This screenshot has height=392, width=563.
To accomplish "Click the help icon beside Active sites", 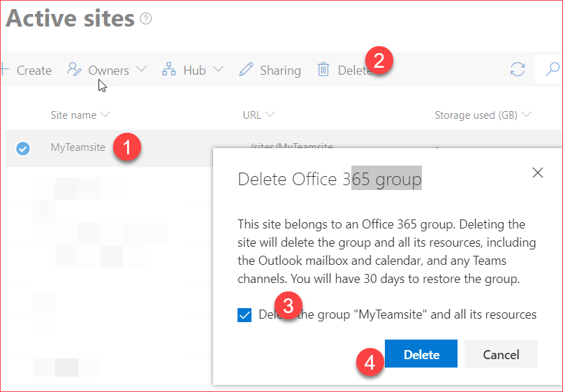I will point(146,18).
